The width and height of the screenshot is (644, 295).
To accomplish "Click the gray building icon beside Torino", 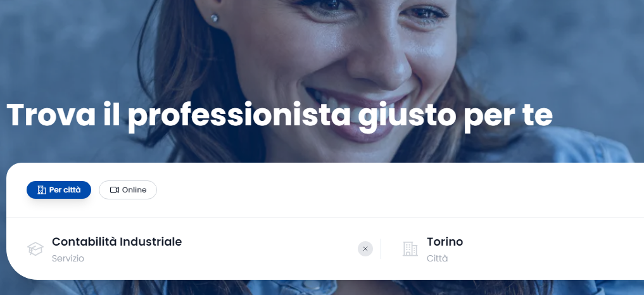I will tap(410, 249).
